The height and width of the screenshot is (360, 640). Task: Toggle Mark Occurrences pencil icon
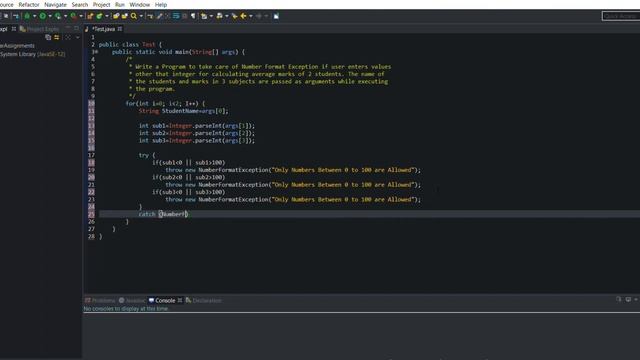click(x=159, y=16)
